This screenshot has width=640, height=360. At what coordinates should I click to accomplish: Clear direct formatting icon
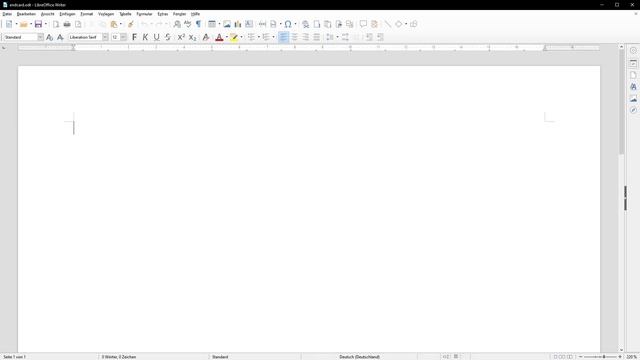(x=206, y=37)
